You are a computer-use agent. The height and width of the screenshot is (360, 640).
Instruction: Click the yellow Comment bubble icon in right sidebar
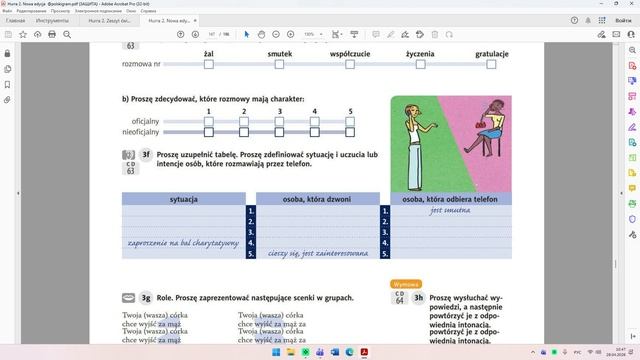tap(632, 188)
